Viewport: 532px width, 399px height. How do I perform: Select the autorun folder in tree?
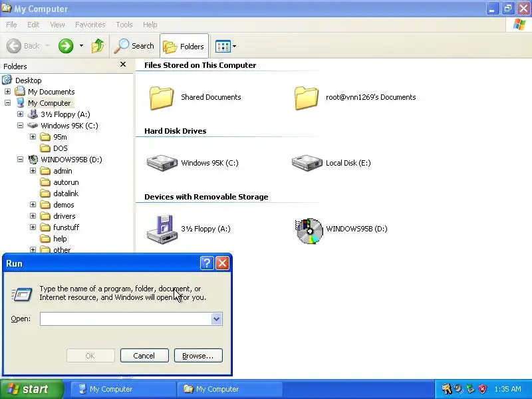pyautogui.click(x=66, y=182)
